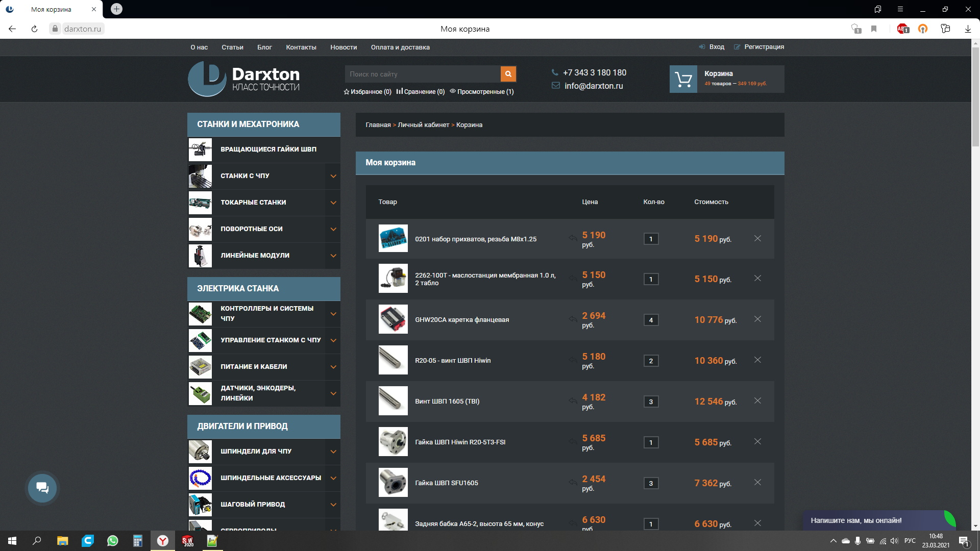Open the shopping cart icon in header

pos(683,79)
